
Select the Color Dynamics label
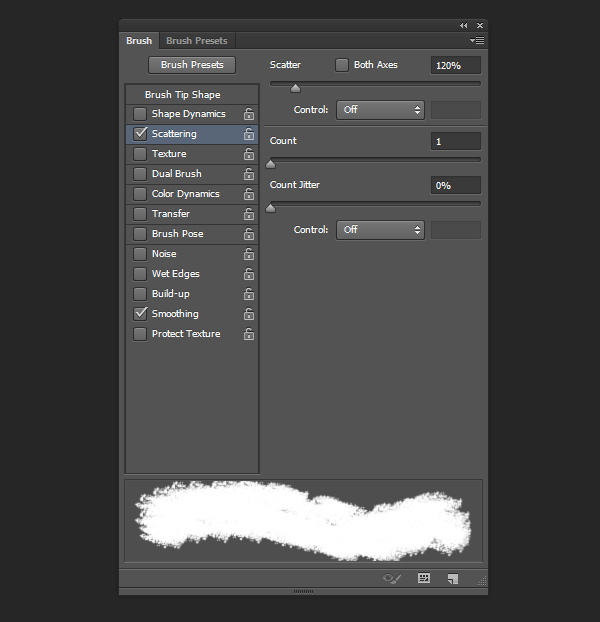[186, 194]
